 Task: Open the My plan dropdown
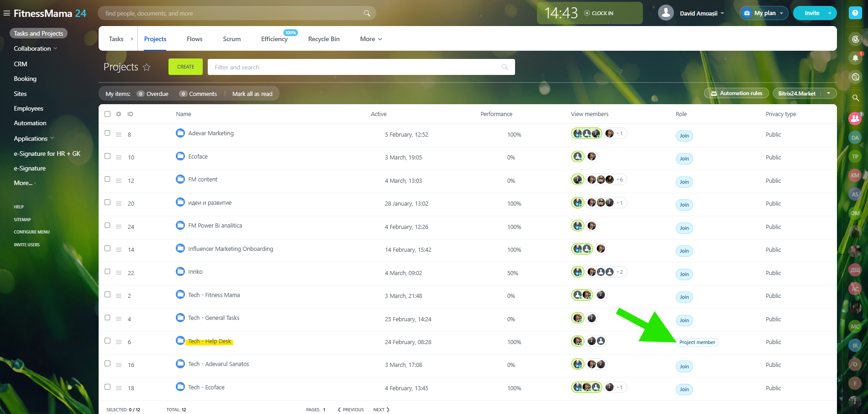click(764, 13)
